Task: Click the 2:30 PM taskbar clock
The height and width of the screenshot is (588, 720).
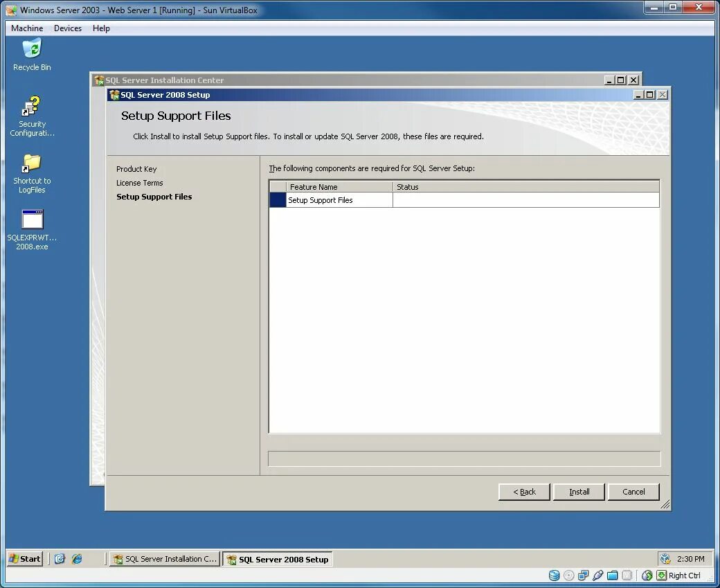Action: 690,559
